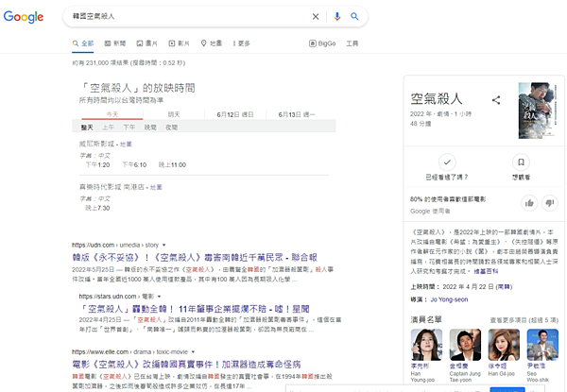This screenshot has height=392, width=567.
Task: Select the 全部 (All) results tab
Action: click(x=83, y=43)
